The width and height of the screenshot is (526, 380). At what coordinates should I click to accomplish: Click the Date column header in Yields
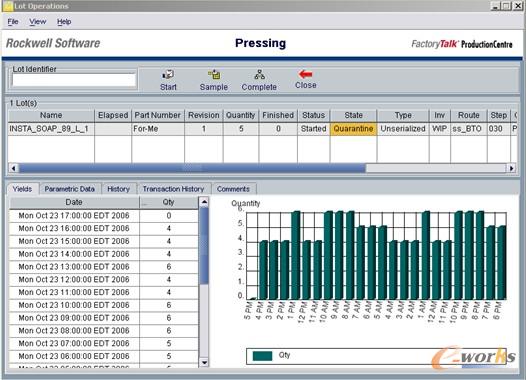[74, 202]
